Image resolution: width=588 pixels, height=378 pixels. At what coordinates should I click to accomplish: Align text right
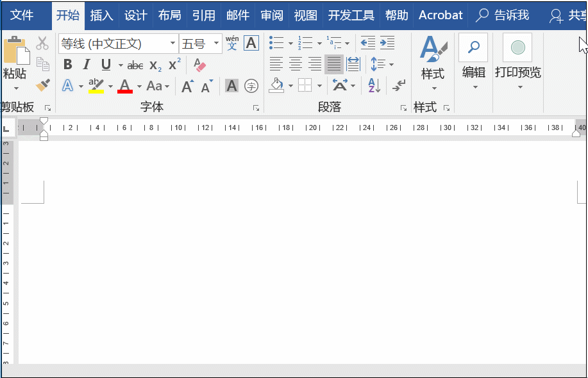(315, 64)
